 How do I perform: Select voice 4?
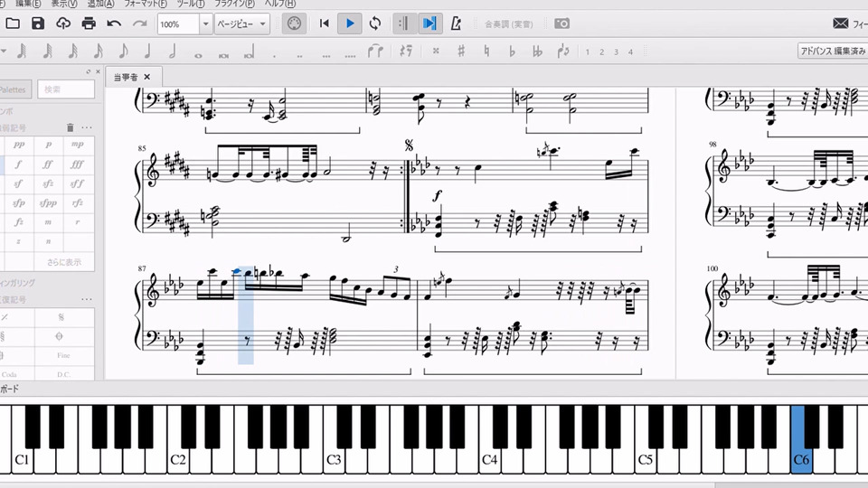630,52
